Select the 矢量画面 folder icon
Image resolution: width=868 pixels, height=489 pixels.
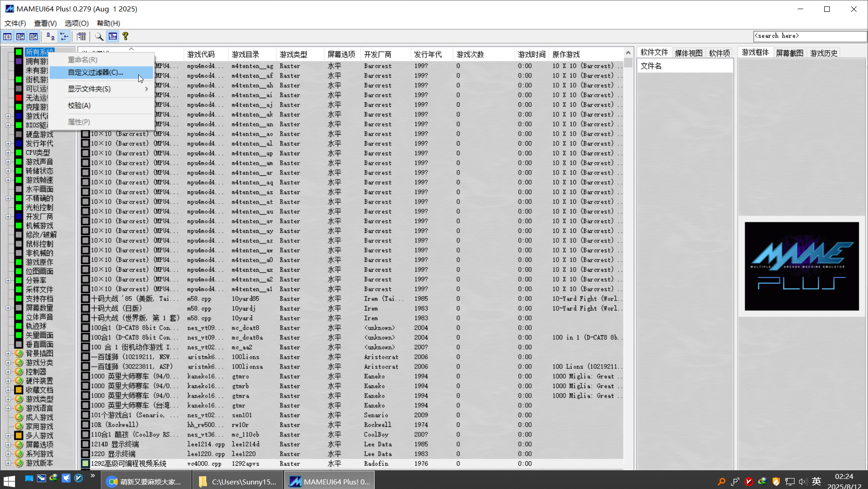19,335
